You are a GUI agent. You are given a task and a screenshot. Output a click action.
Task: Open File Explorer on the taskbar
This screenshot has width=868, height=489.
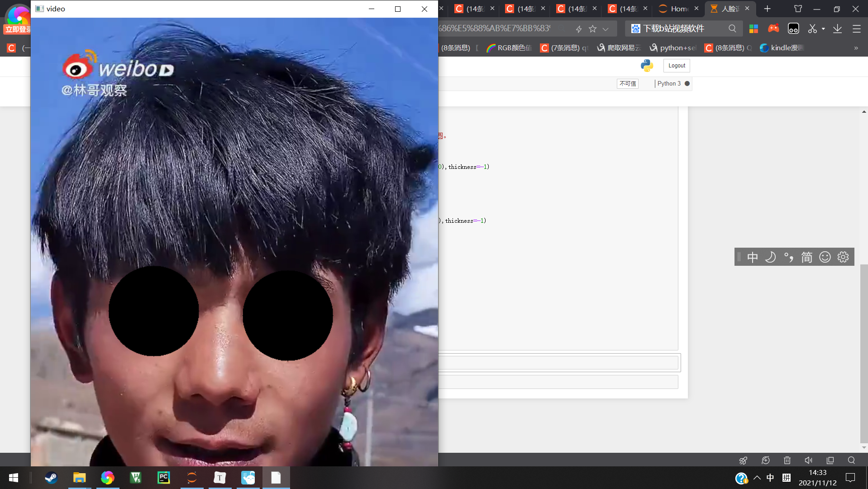tap(79, 478)
